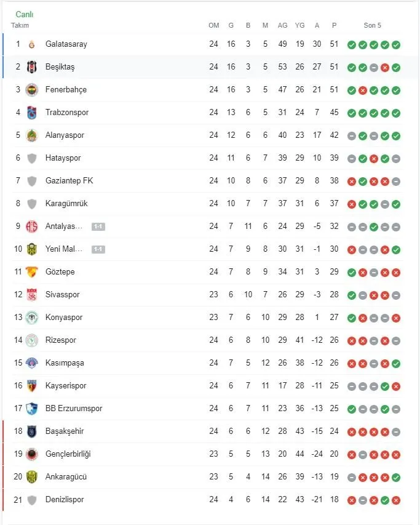Click the Beşiktaş club crest
This screenshot has height=525, width=420.
pyautogui.click(x=32, y=67)
